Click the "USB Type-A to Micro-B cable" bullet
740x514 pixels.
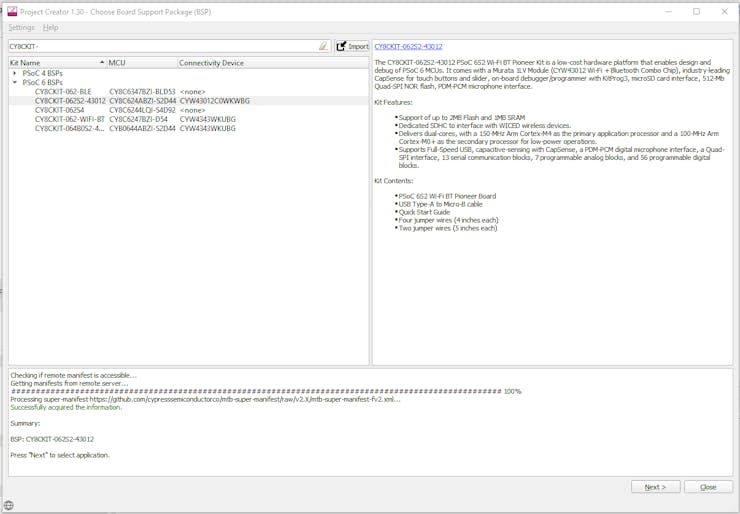pos(440,204)
